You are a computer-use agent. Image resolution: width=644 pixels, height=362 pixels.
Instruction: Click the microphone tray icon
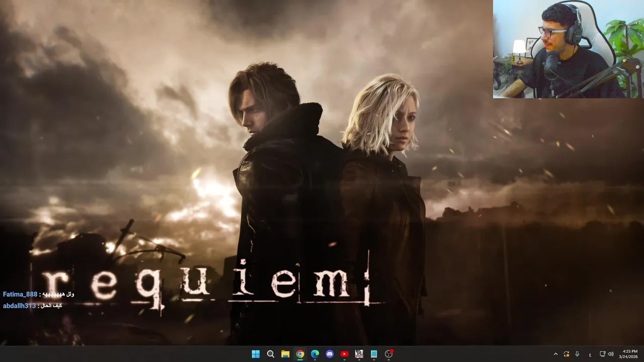point(577,354)
